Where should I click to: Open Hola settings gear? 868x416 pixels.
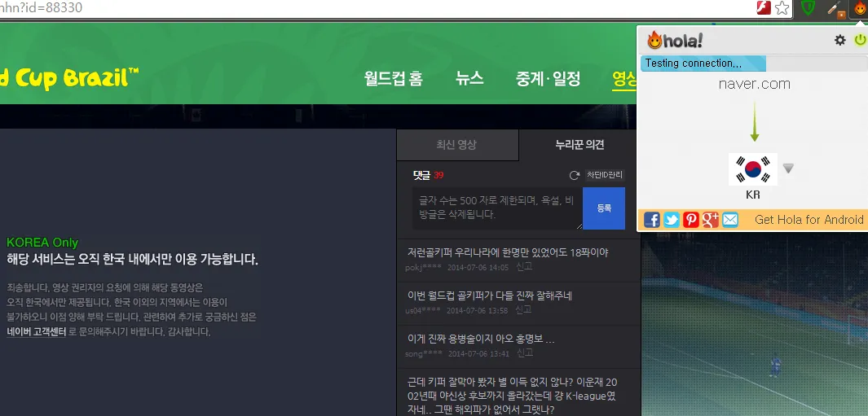pos(840,40)
